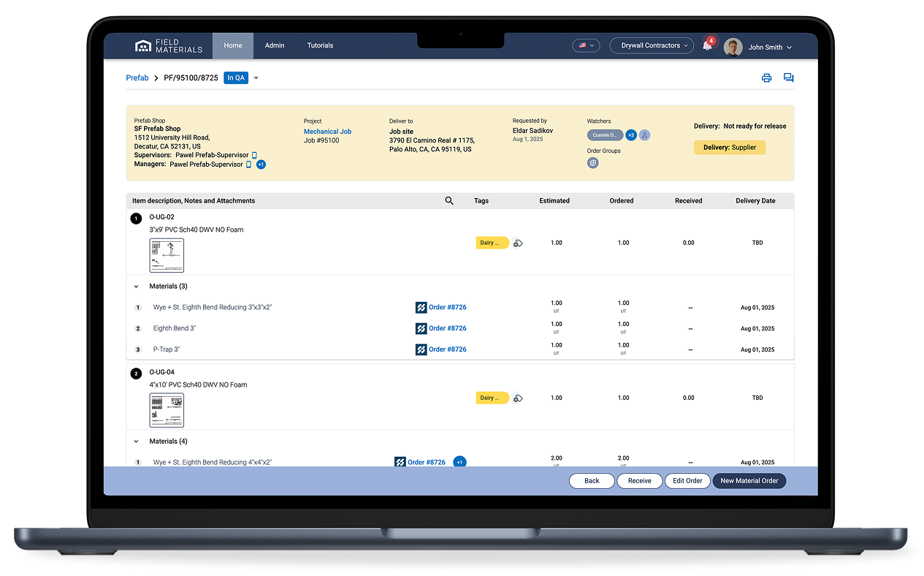The height and width of the screenshot is (576, 924).
Task: Collapse the Materials (3) section
Action: [x=137, y=287]
